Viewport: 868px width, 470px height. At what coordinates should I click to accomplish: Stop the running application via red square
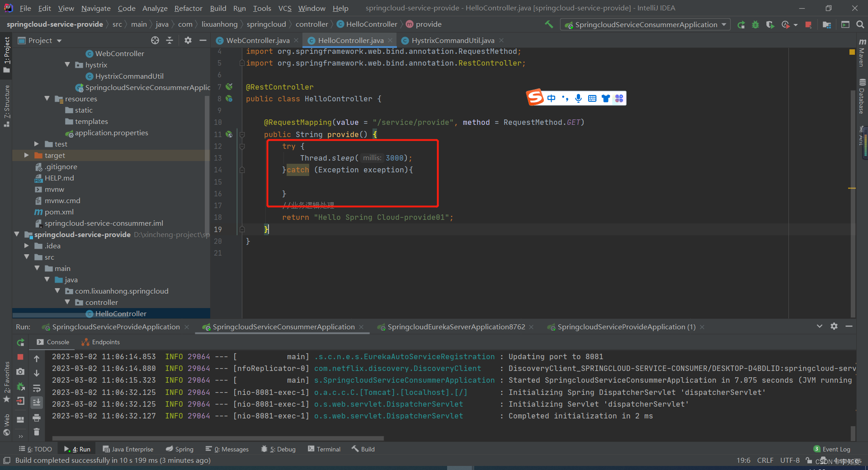coord(808,24)
